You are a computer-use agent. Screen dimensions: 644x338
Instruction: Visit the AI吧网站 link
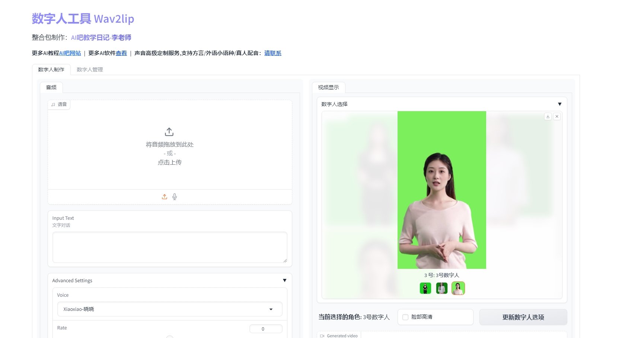(70, 53)
